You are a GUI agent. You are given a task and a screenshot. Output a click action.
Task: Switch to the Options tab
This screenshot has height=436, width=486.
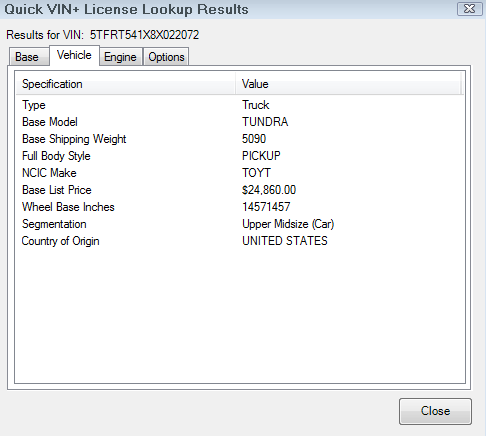[166, 57]
